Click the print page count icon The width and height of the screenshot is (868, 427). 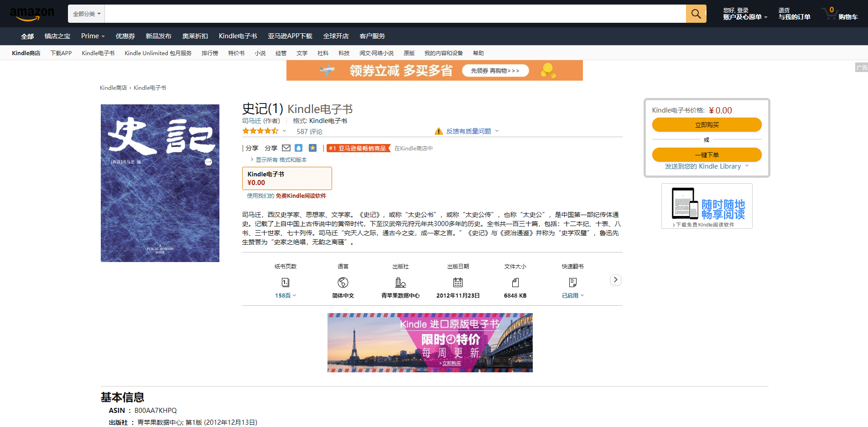point(286,283)
